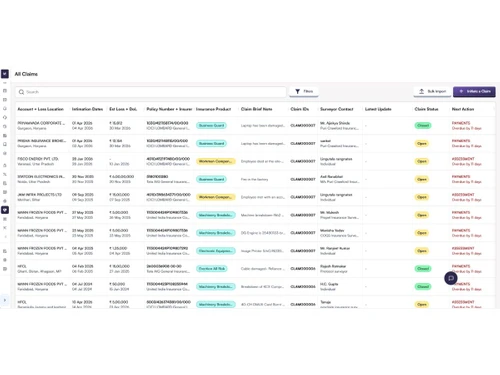Click the Fire in the factory claim note
Viewport: 500px width, 375px height.
coord(255,179)
